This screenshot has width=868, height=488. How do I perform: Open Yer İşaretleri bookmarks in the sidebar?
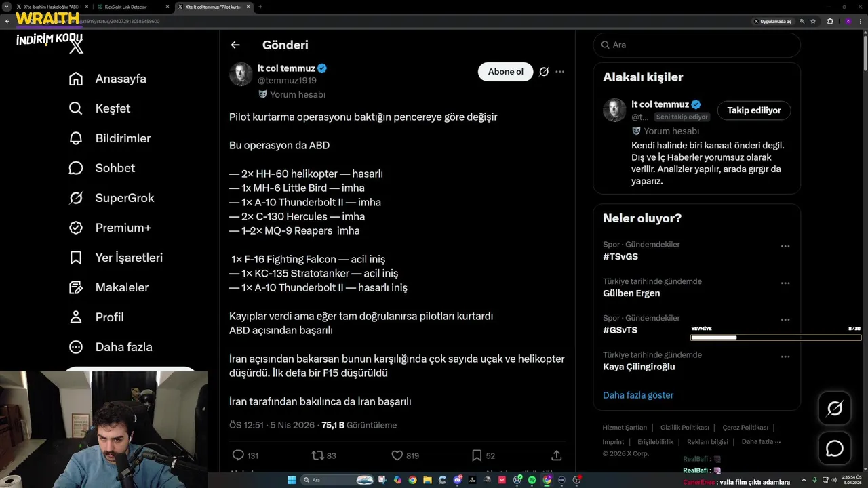(116, 258)
